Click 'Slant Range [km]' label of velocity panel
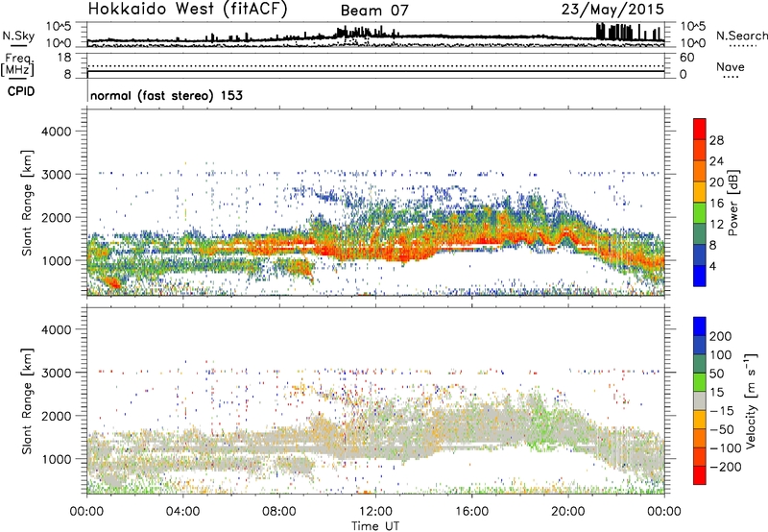768x532 pixels. [27, 401]
